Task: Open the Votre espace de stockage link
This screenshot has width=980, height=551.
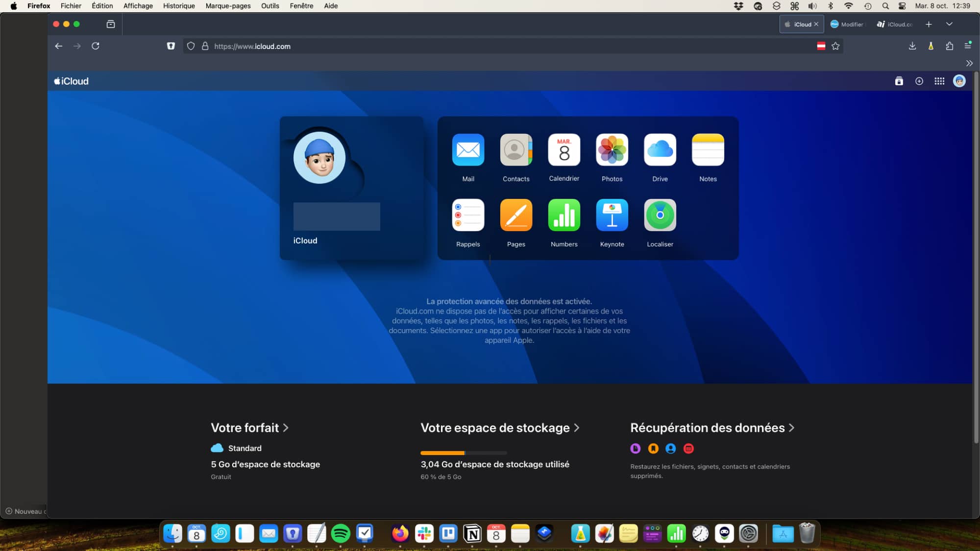Action: (500, 428)
